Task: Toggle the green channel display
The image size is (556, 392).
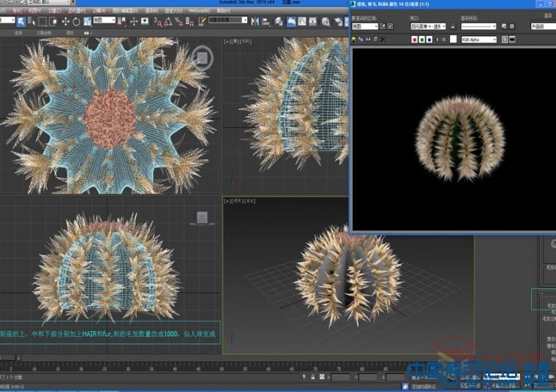Action: (x=421, y=39)
